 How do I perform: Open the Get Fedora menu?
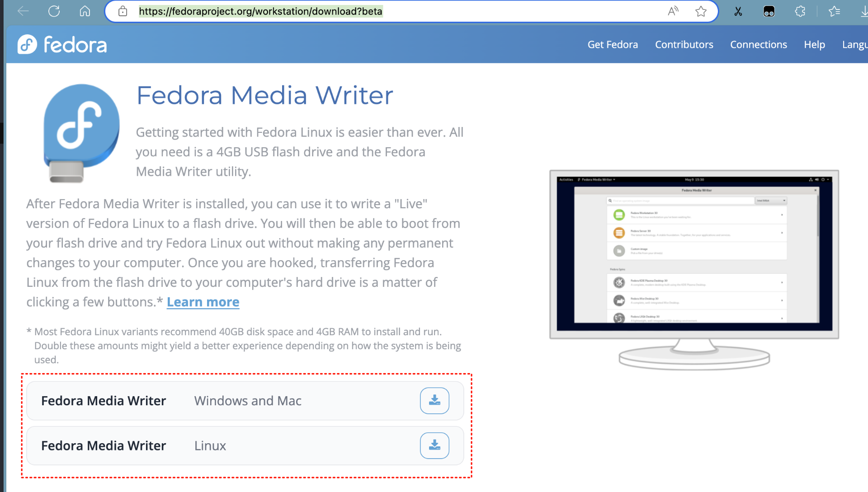coord(613,45)
